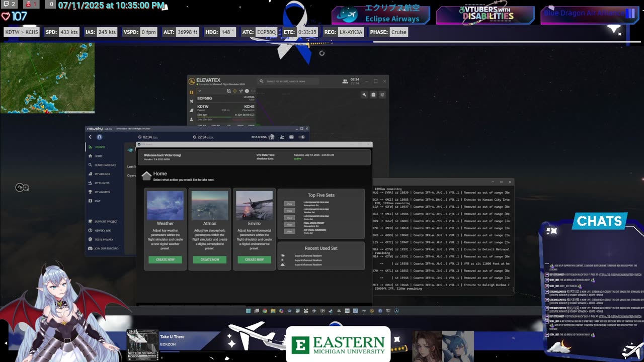The height and width of the screenshot is (362, 644).
Task: Open Google Chrome from the taskbar
Action: (x=265, y=311)
